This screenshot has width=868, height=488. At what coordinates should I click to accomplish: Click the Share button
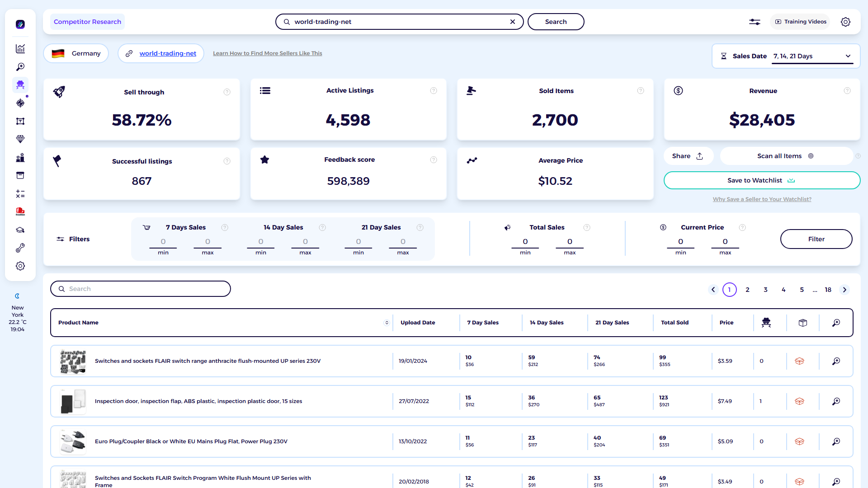[x=688, y=156]
